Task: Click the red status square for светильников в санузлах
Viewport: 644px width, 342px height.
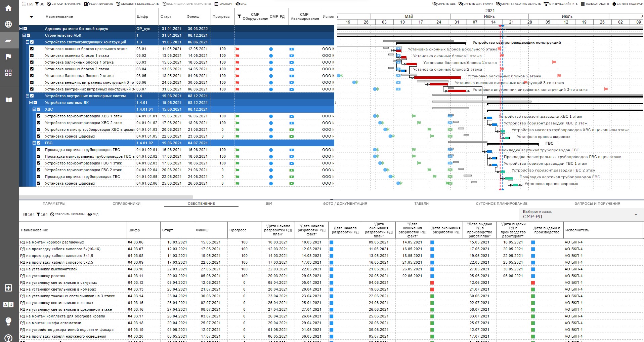Action: click(x=432, y=282)
